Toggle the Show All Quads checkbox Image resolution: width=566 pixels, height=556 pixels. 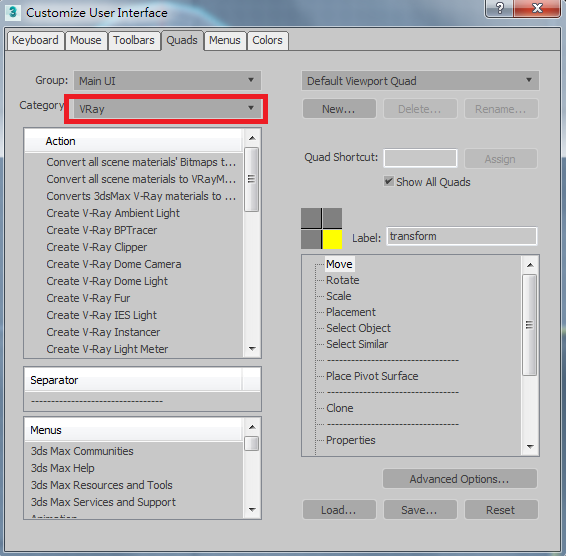(389, 181)
